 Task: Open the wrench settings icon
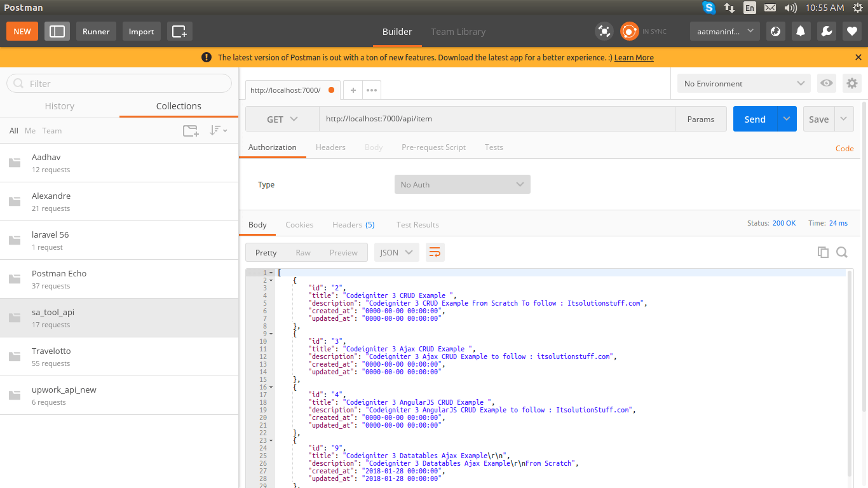(827, 31)
